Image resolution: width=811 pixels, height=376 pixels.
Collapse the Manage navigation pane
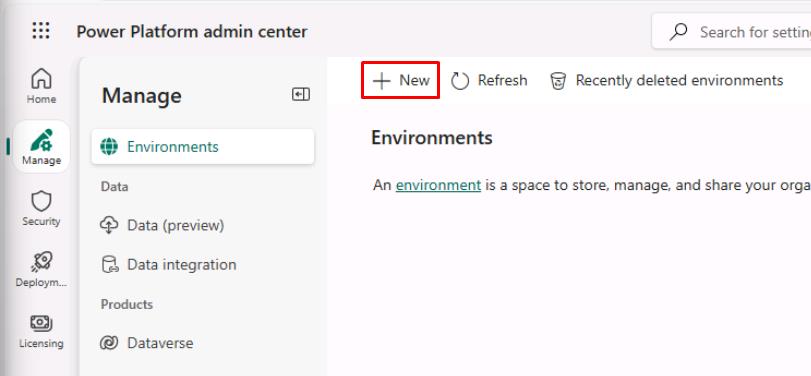point(301,94)
